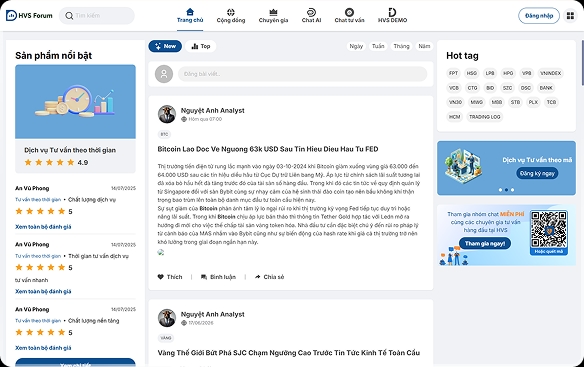Viewport: 584px width, 367px height.
Task: Select the MWG hot tag
Action: click(x=476, y=102)
